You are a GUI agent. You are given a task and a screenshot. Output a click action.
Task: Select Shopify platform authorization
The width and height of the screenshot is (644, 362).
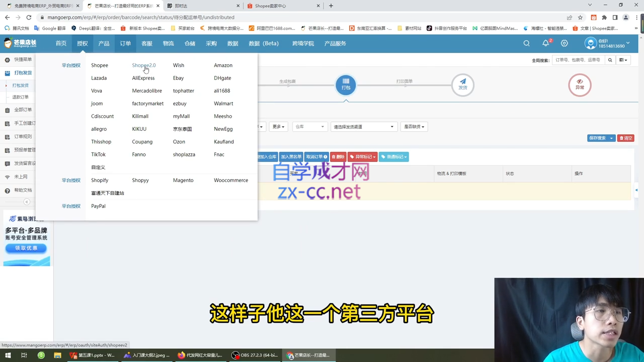[x=100, y=180]
